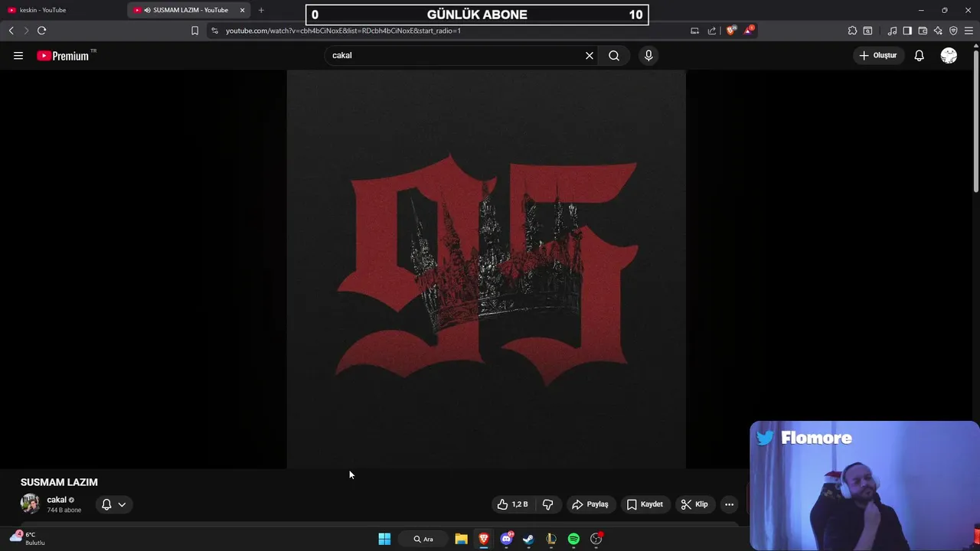Open Steam from the taskbar
Viewport: 980px width, 551px height.
coord(528,539)
